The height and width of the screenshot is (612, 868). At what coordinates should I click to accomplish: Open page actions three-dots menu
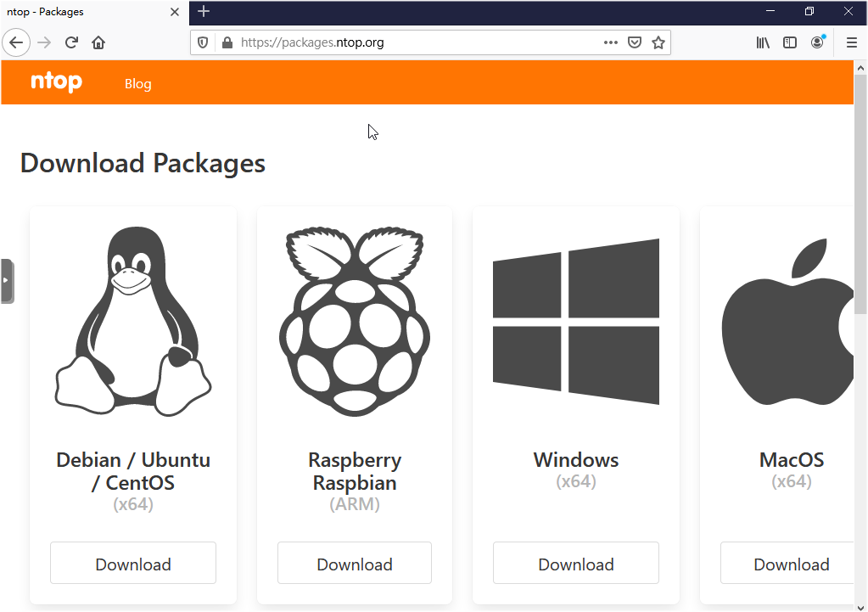pos(611,42)
